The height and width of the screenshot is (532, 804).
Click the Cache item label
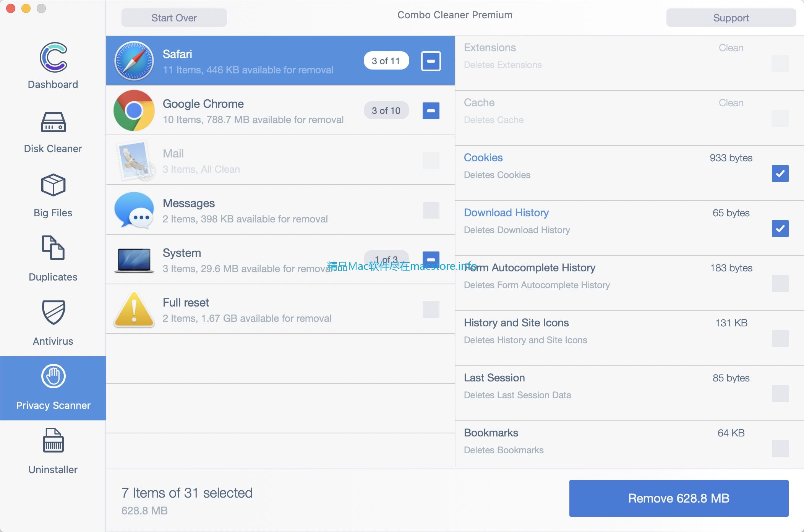(x=479, y=102)
